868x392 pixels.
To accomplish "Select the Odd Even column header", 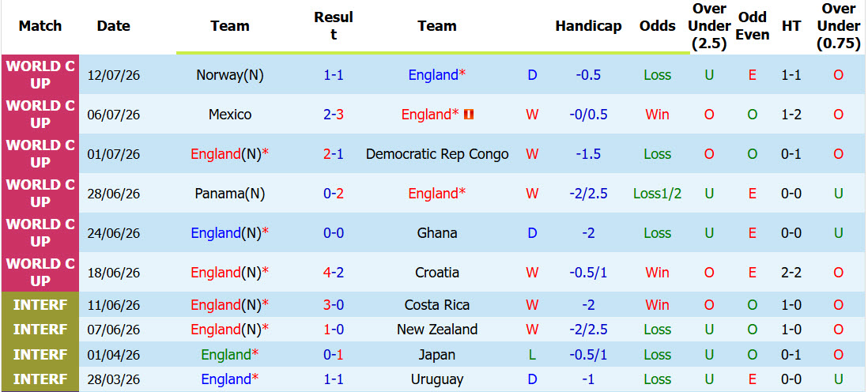I will (753, 26).
